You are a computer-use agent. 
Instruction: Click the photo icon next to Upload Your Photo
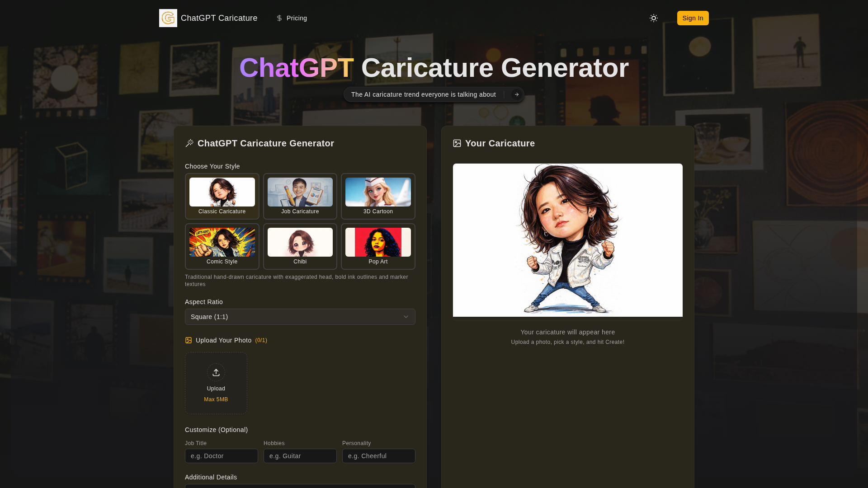pos(189,340)
